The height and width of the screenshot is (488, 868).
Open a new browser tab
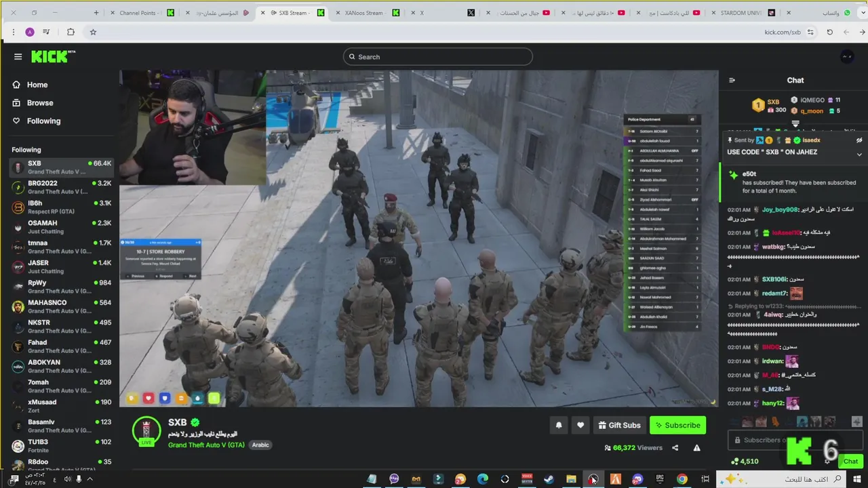coord(96,13)
